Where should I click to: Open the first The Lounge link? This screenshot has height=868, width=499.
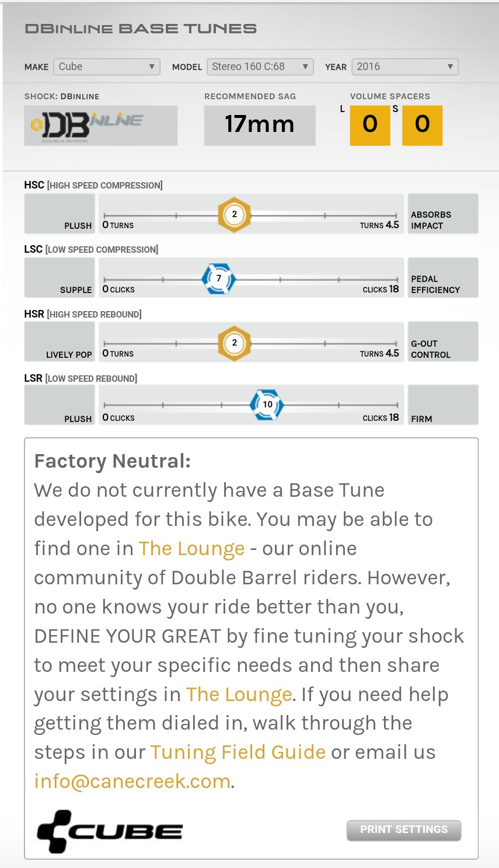click(191, 549)
